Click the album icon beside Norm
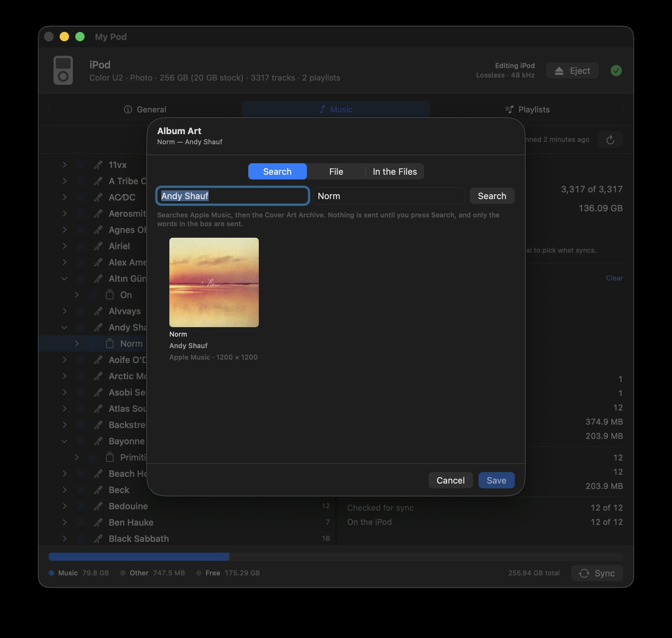This screenshot has height=638, width=672. click(110, 344)
